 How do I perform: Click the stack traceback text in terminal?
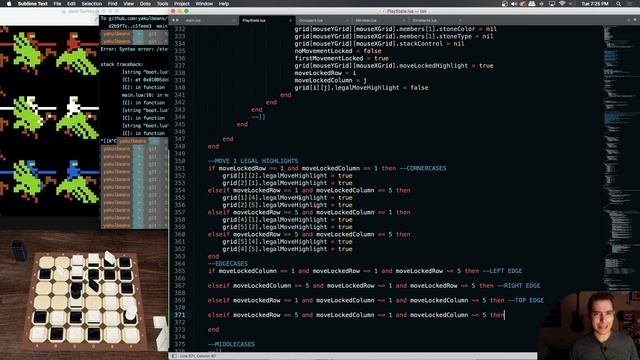click(x=122, y=64)
